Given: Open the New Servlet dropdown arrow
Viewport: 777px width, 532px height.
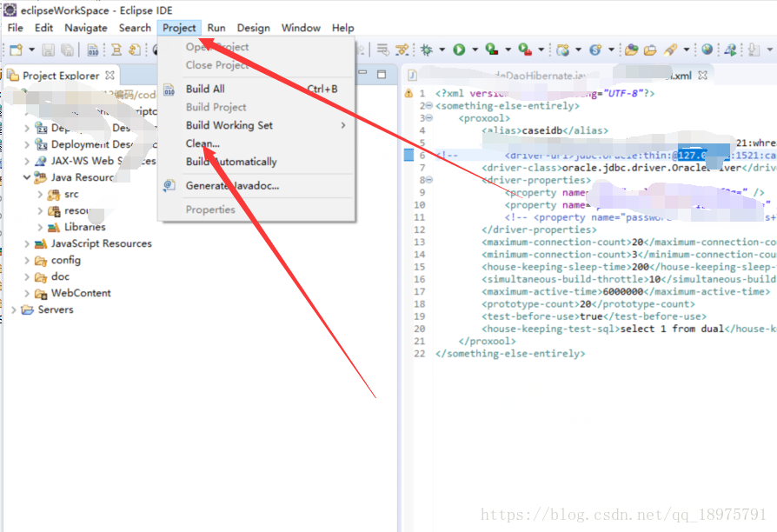Looking at the screenshot, I should click(x=611, y=50).
